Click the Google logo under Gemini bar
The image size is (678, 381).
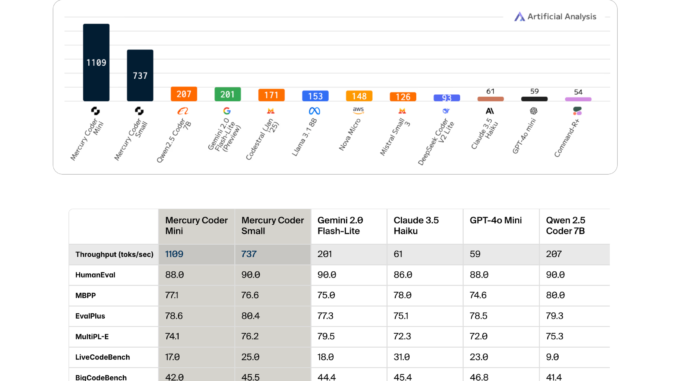click(227, 111)
